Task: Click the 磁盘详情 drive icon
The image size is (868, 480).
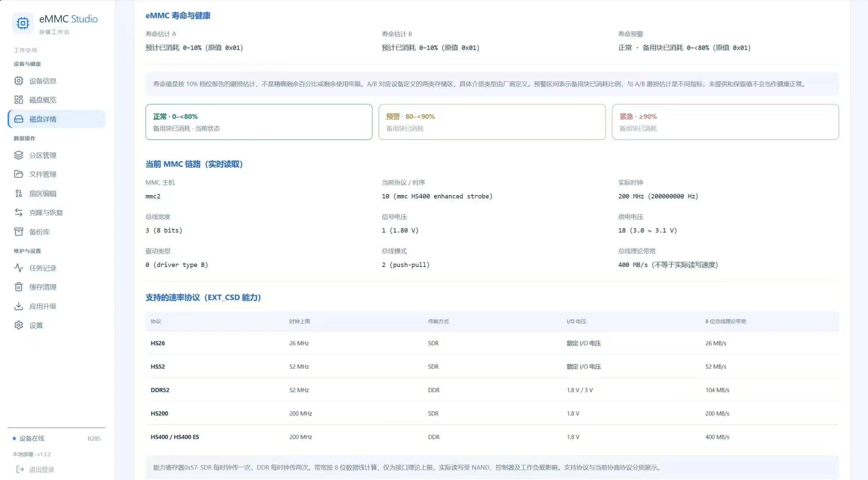Action: tap(18, 119)
